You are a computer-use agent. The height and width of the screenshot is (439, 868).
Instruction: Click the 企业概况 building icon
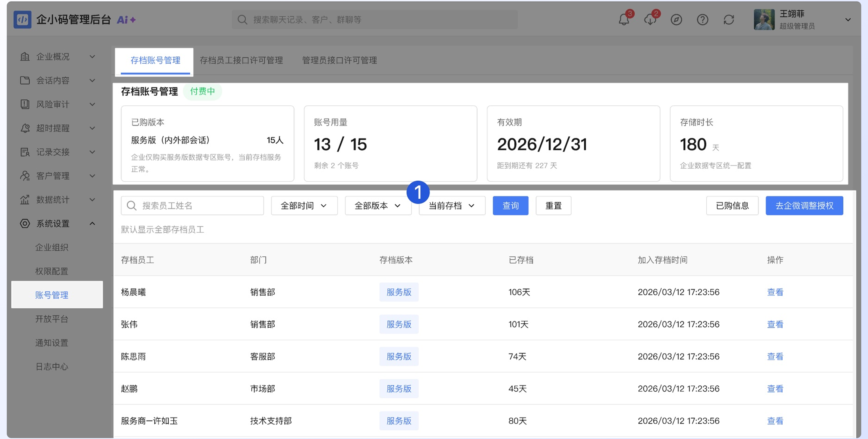[25, 56]
